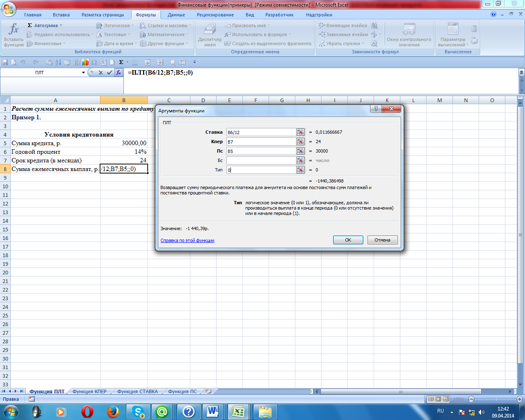Select Функция КПЕР sheet tab
Image resolution: width=525 pixels, height=420 pixels.
click(89, 391)
